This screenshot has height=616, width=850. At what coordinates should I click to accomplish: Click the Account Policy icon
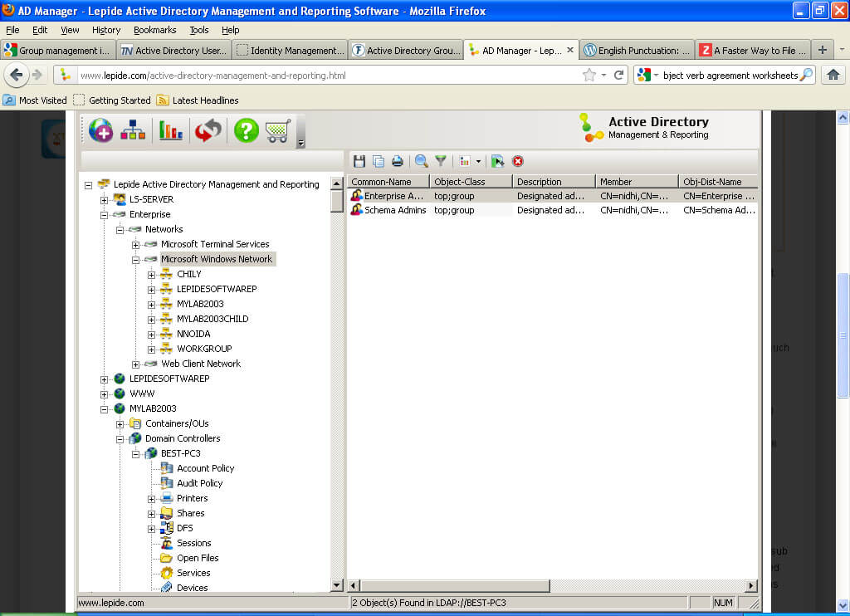click(167, 468)
